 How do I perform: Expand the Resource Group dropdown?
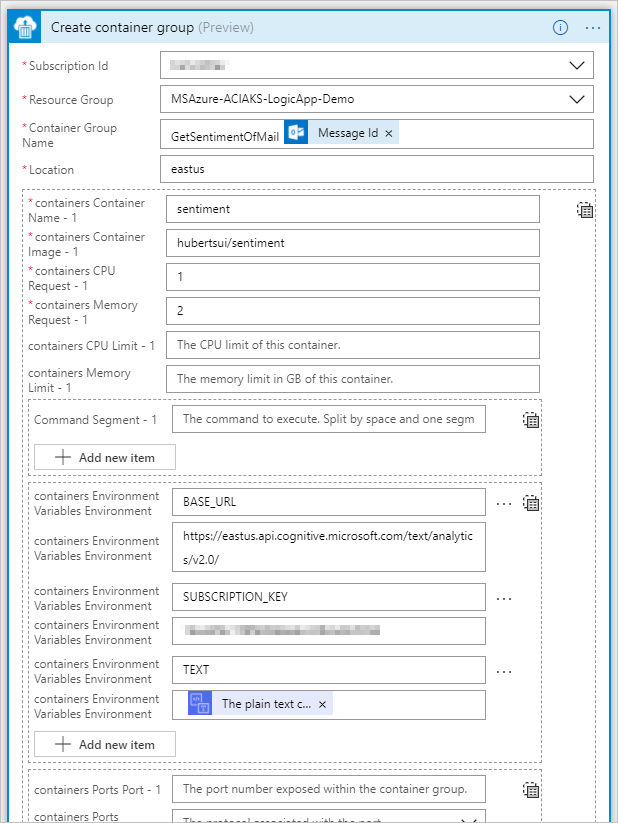pyautogui.click(x=577, y=99)
